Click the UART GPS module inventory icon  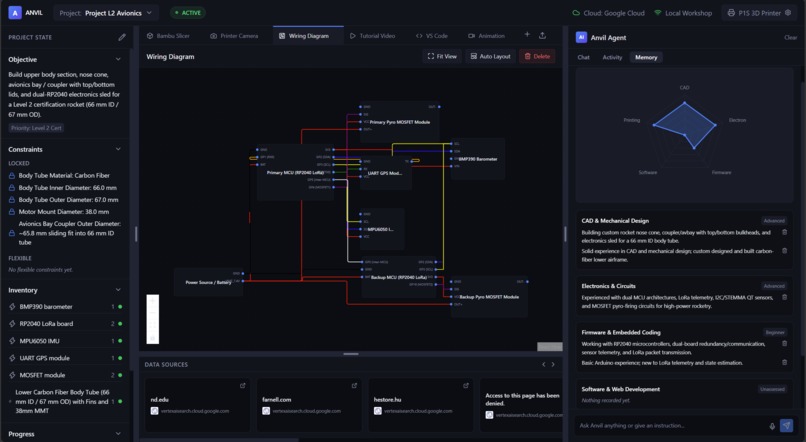(12, 358)
